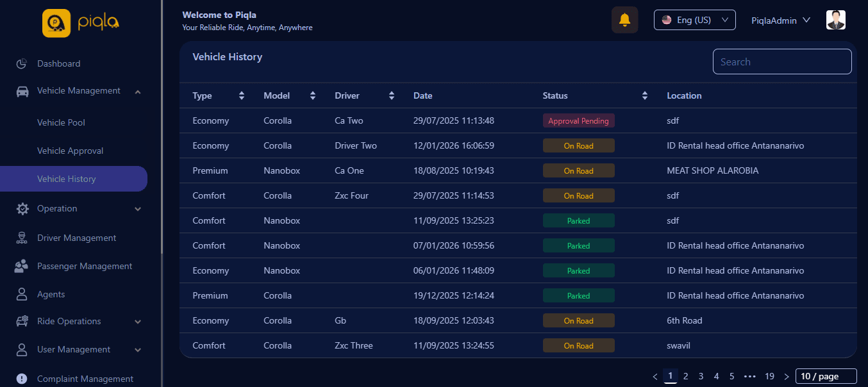Click the User Management person icon
The width and height of the screenshot is (868, 387).
(22, 349)
